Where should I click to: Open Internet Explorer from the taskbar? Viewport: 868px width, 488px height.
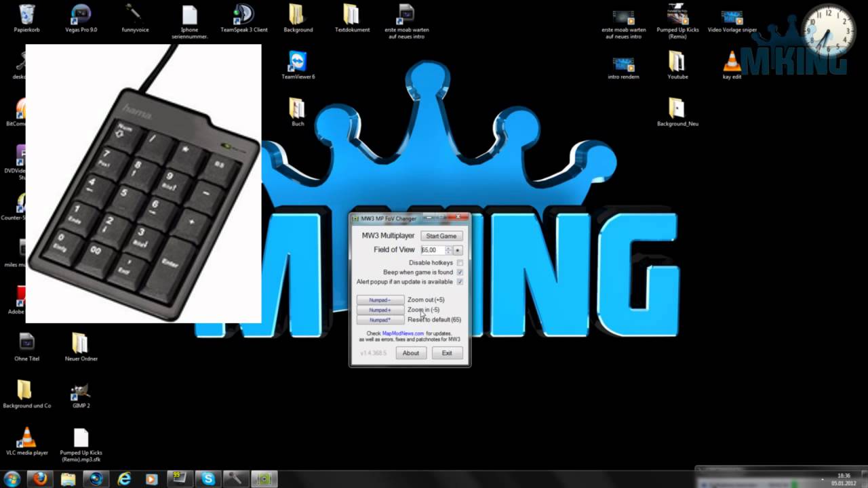tap(124, 479)
